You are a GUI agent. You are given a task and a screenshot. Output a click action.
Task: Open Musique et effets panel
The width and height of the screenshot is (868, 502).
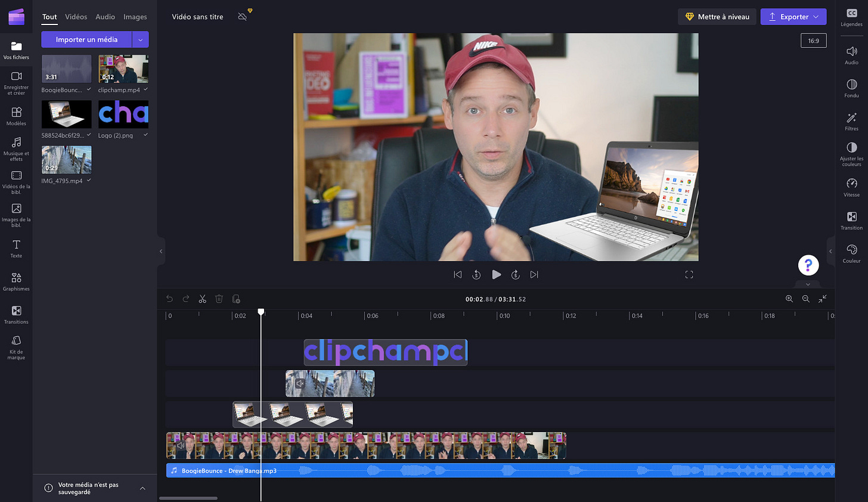point(16,149)
